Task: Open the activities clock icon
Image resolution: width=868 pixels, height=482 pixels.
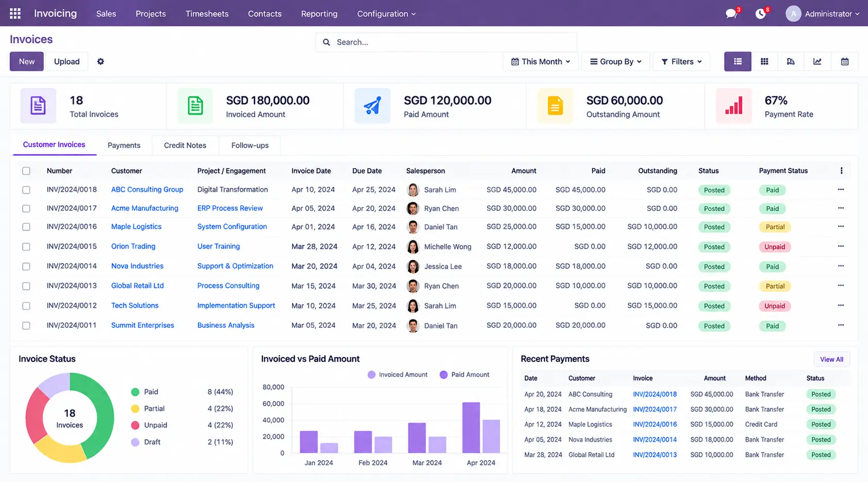Action: click(x=760, y=14)
